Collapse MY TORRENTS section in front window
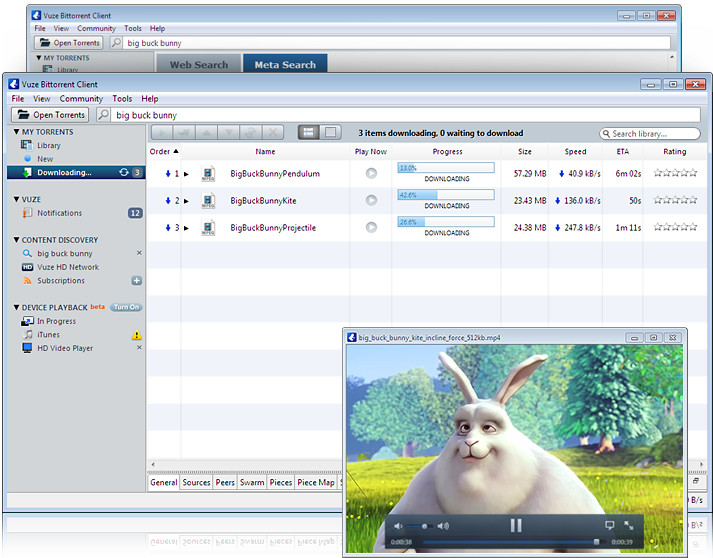The height and width of the screenshot is (558, 713). 16,131
